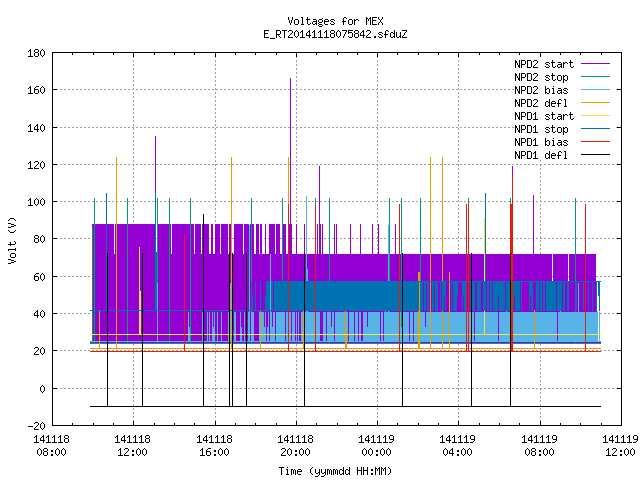
Task: Click the y-axis tick value 180
Action: [x=36, y=53]
